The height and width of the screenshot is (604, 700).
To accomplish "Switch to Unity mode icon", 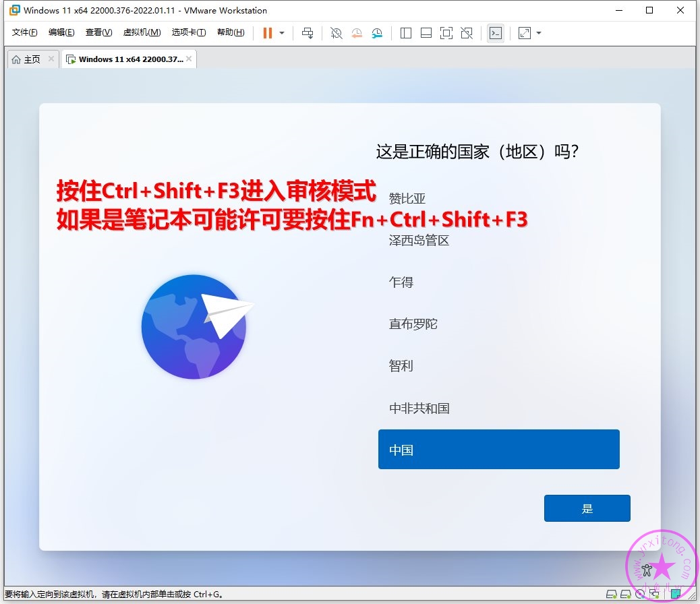I will click(x=467, y=33).
